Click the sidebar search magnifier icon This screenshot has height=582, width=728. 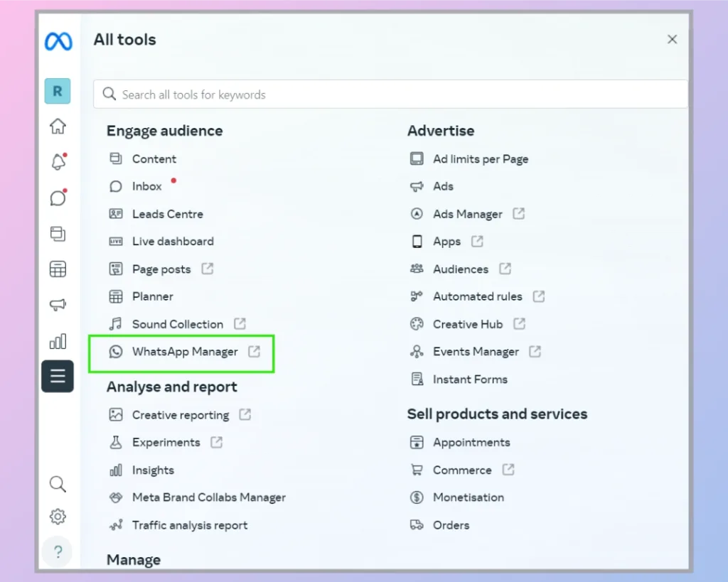point(58,484)
